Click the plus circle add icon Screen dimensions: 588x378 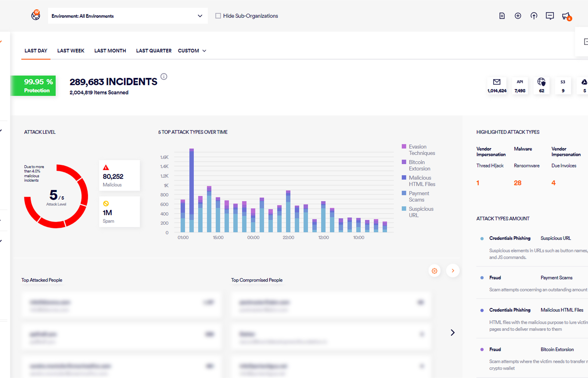pyautogui.click(x=518, y=16)
